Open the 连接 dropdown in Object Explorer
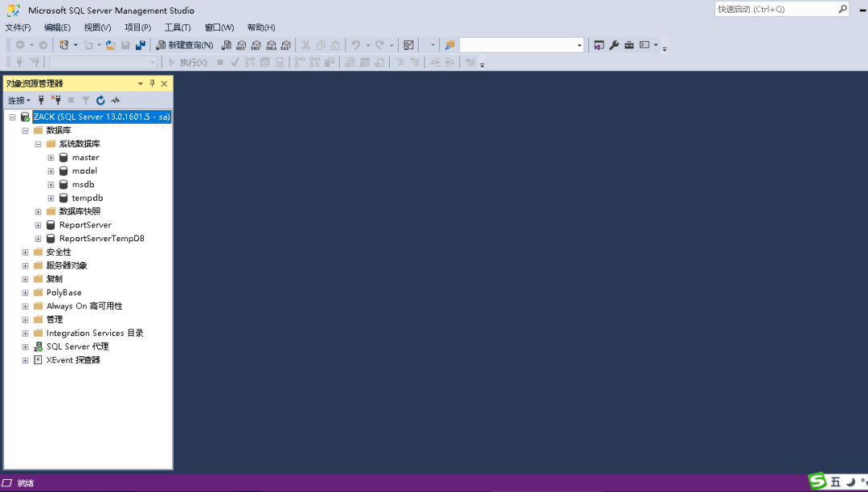This screenshot has width=868, height=492. (x=18, y=100)
